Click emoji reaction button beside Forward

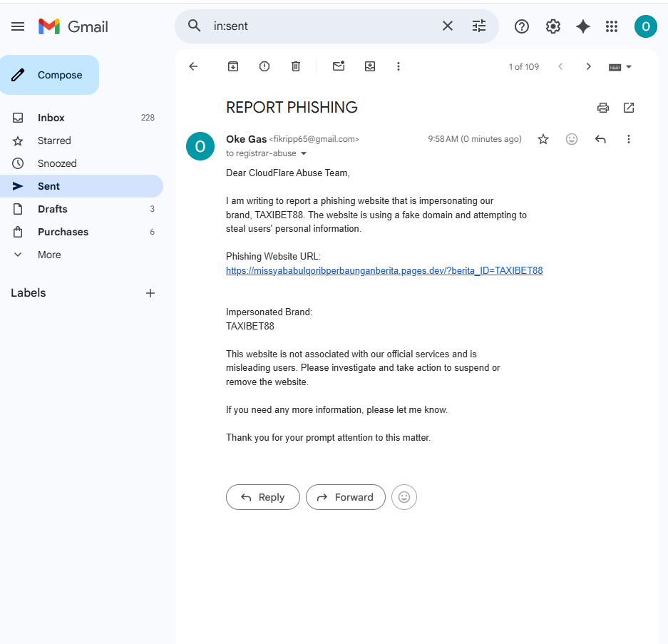tap(404, 497)
